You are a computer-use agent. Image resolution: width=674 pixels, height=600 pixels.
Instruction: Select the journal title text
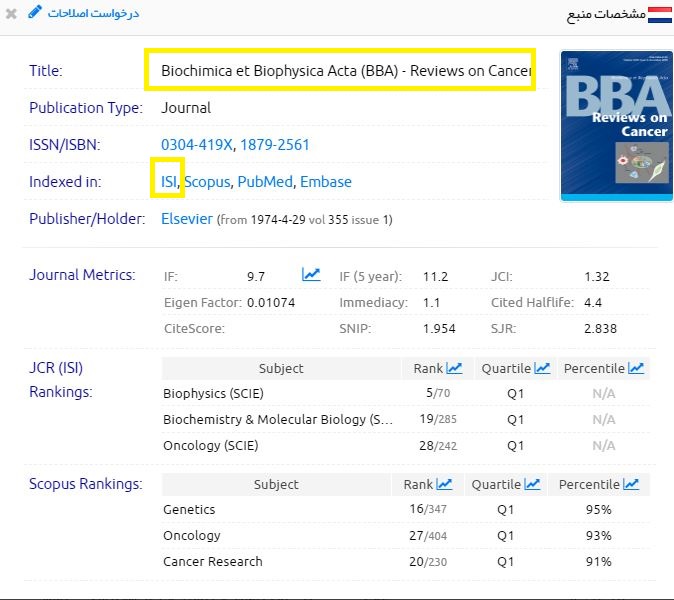[x=346, y=71]
